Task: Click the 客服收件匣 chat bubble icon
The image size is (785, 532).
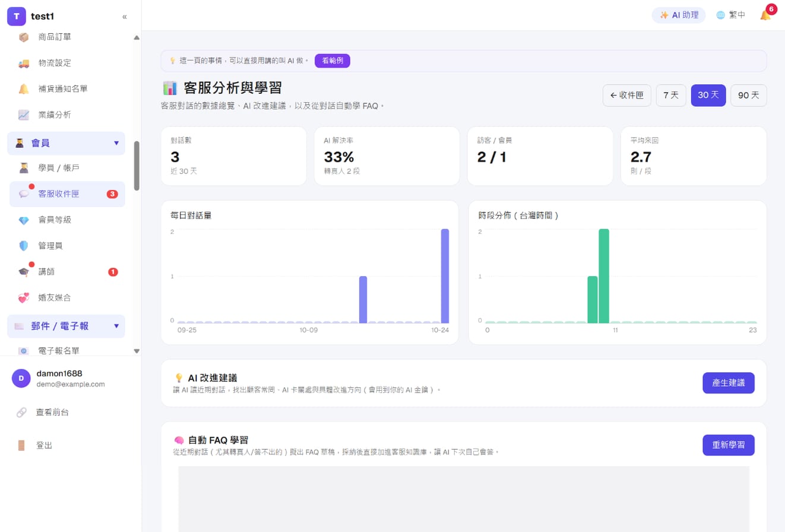Action: click(x=24, y=194)
